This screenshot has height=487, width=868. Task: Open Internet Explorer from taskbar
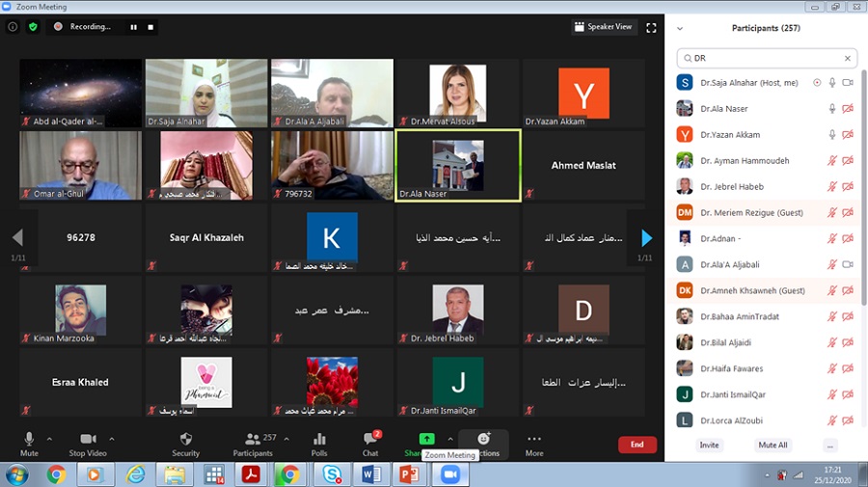135,474
